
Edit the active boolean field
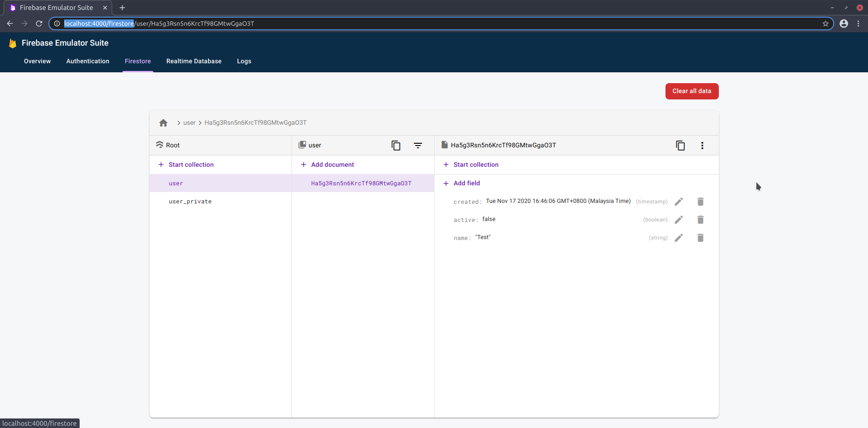coord(679,220)
